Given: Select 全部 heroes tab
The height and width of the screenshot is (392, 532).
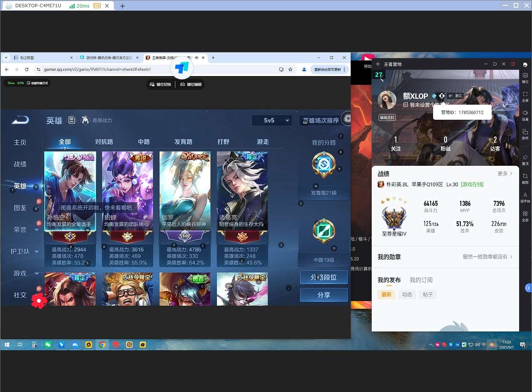Looking at the screenshot, I should (65, 141).
